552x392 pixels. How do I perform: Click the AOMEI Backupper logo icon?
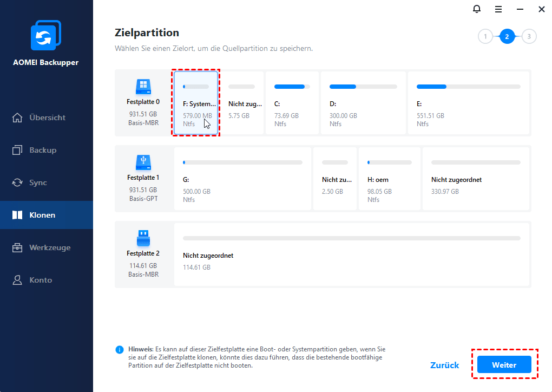tap(46, 36)
